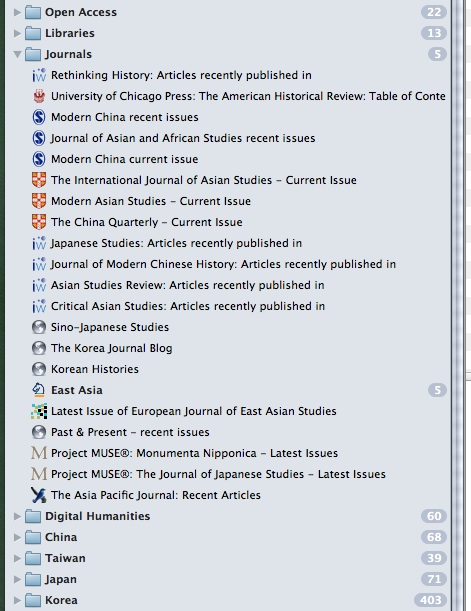471x611 pixels.
Task: Expand the Digital Humanities folder
Action: coord(17,516)
